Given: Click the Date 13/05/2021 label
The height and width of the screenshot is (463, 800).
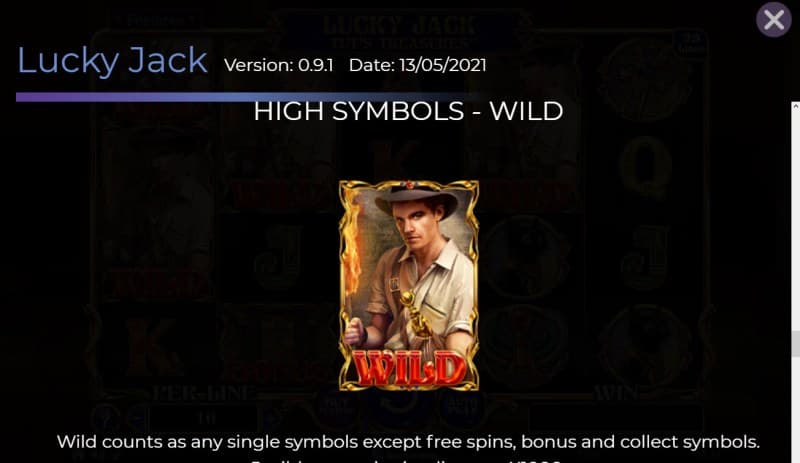Looking at the screenshot, I should [x=418, y=65].
